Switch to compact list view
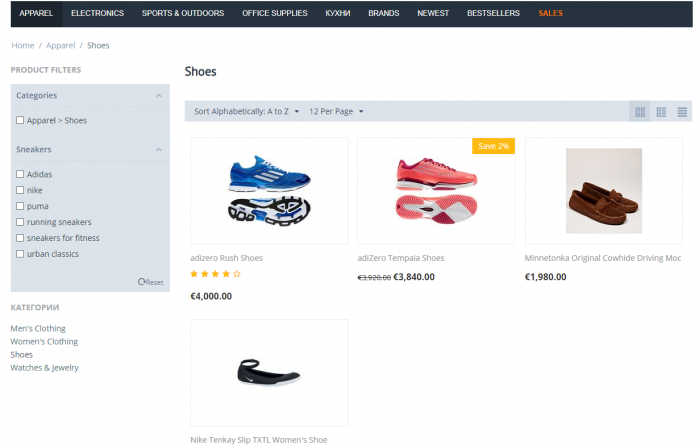 (x=682, y=112)
